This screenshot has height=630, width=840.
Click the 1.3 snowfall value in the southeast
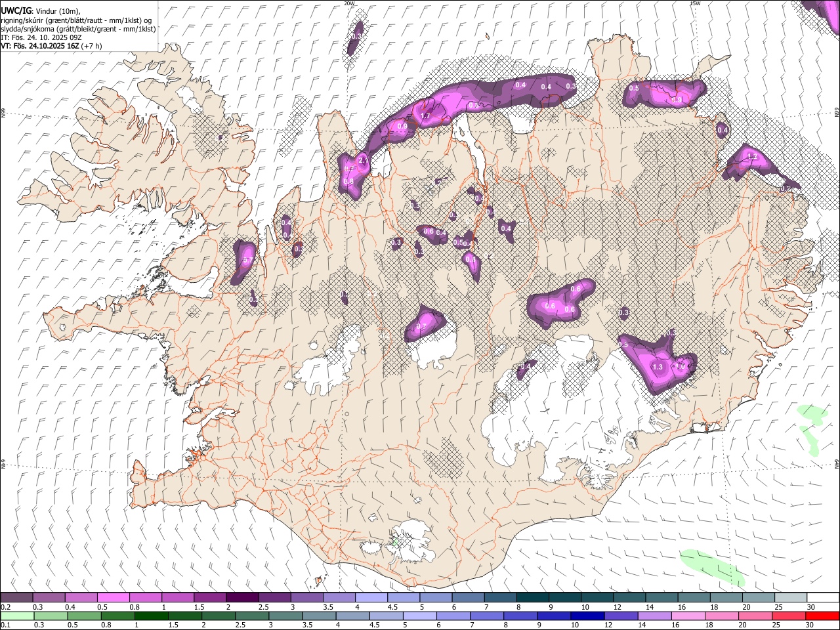click(658, 367)
